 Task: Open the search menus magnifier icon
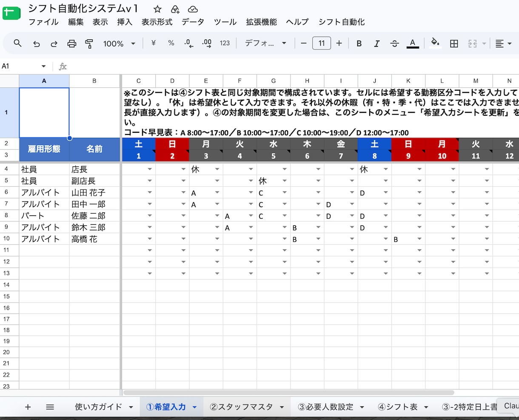pos(18,43)
